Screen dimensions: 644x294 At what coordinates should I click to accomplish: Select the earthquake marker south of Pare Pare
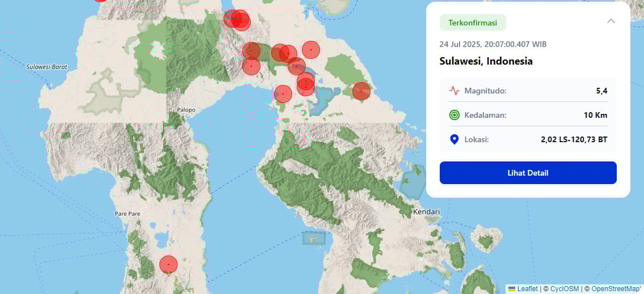tap(168, 265)
